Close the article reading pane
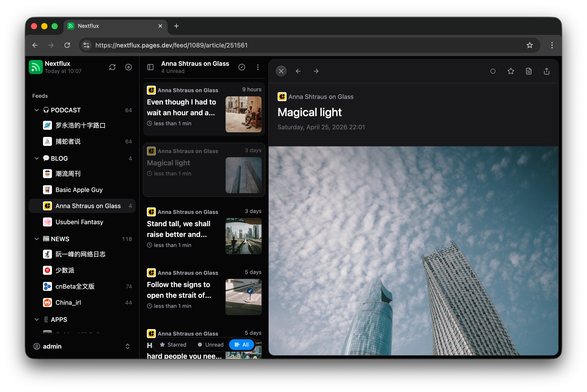 pyautogui.click(x=281, y=71)
